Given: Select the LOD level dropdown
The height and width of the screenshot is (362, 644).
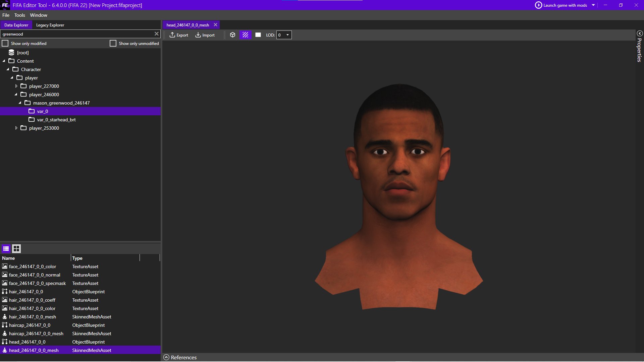Looking at the screenshot, I should [x=283, y=35].
